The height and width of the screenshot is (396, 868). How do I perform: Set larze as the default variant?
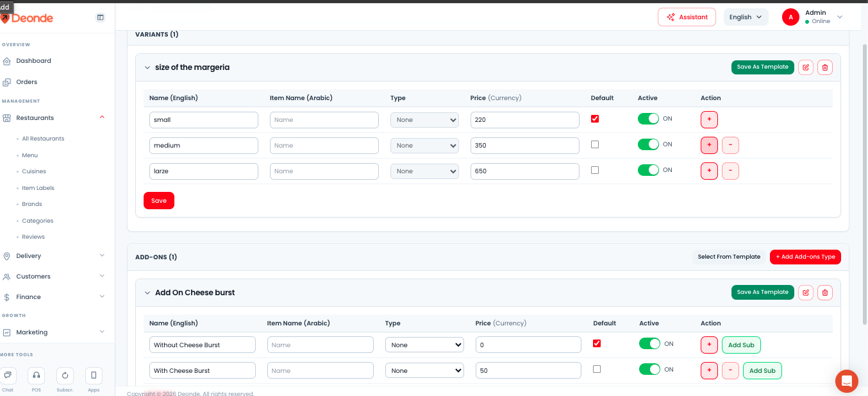pyautogui.click(x=595, y=170)
